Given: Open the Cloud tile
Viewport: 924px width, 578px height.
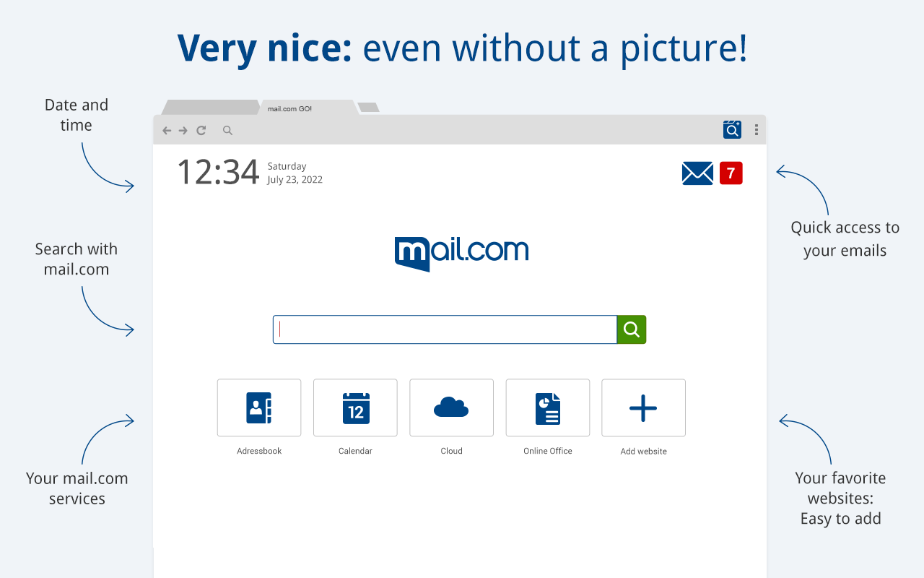Looking at the screenshot, I should (x=452, y=407).
